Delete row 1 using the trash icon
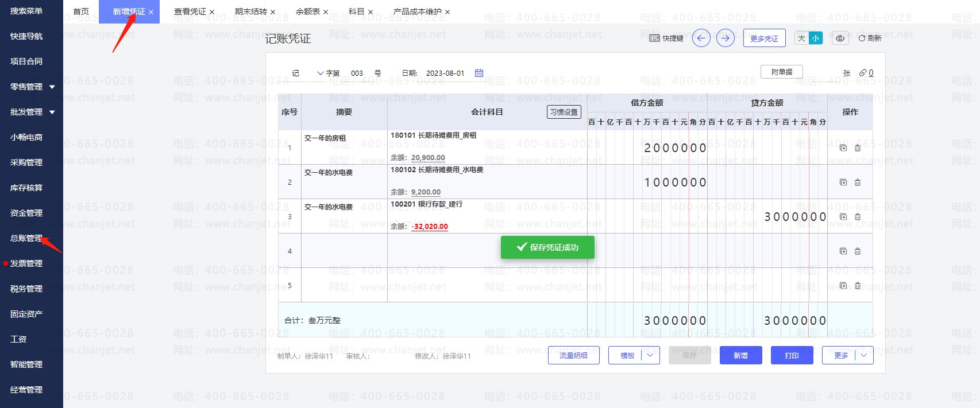The height and width of the screenshot is (408, 980). (858, 148)
